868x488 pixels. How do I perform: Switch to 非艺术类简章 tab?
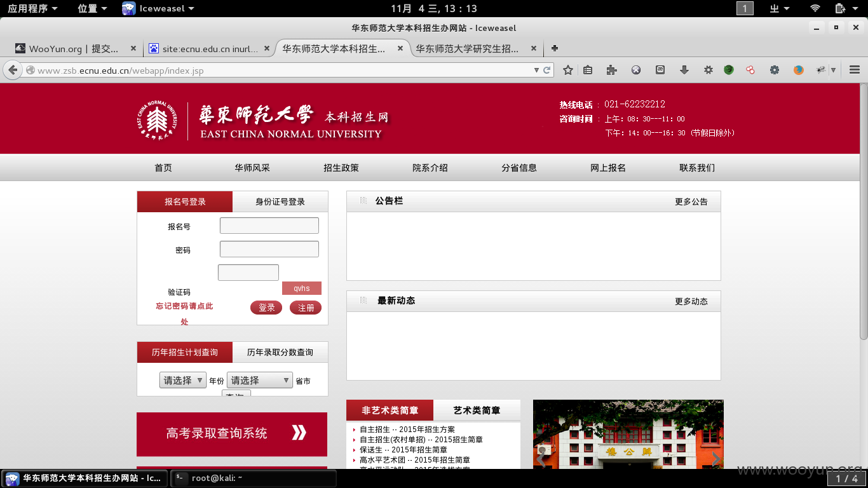pos(390,410)
